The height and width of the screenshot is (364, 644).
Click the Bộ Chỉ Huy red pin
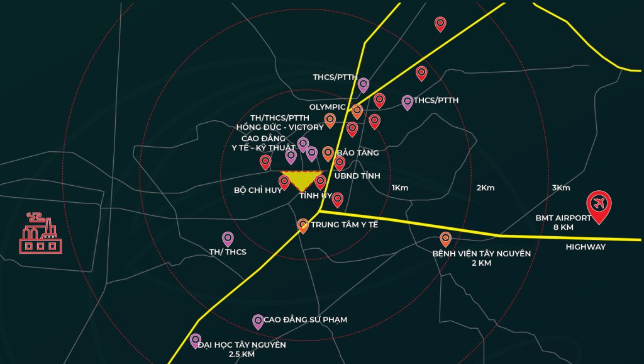(284, 183)
